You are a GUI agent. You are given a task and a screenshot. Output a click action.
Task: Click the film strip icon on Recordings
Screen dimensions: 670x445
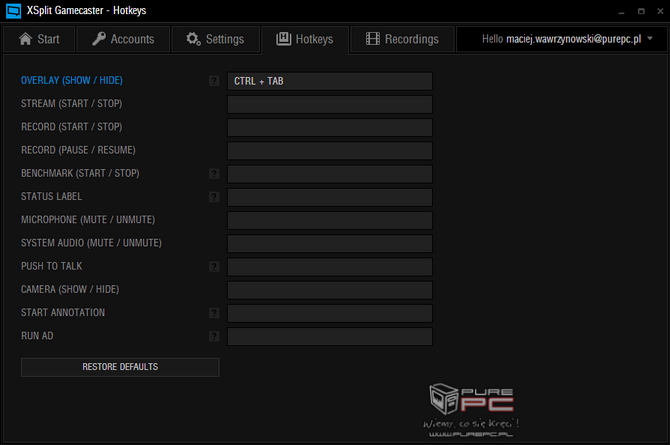[x=373, y=39]
